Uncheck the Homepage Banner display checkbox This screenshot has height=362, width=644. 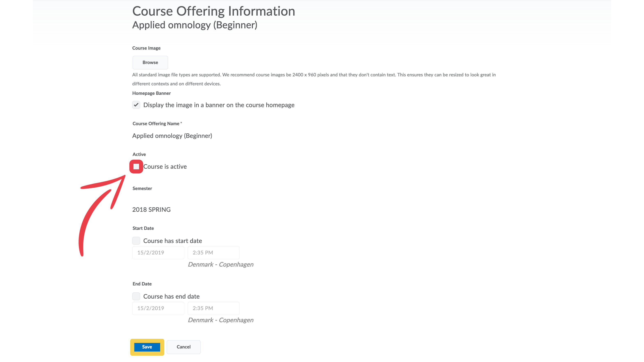[x=136, y=105]
